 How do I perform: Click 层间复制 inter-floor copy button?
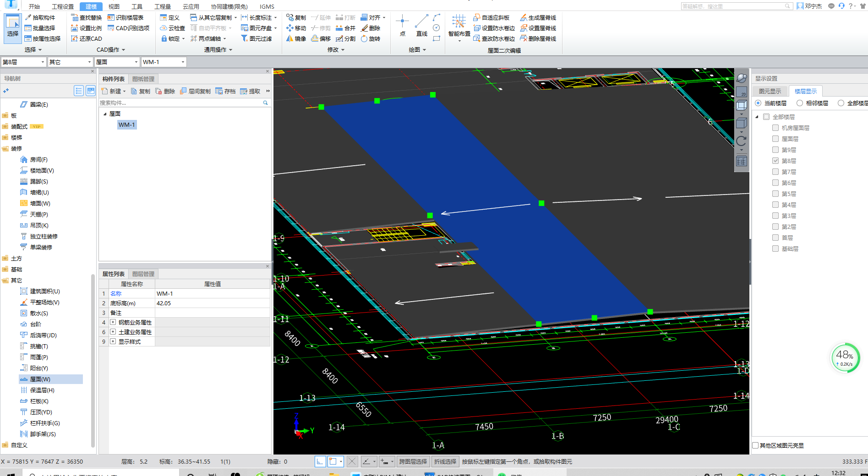[x=196, y=91]
